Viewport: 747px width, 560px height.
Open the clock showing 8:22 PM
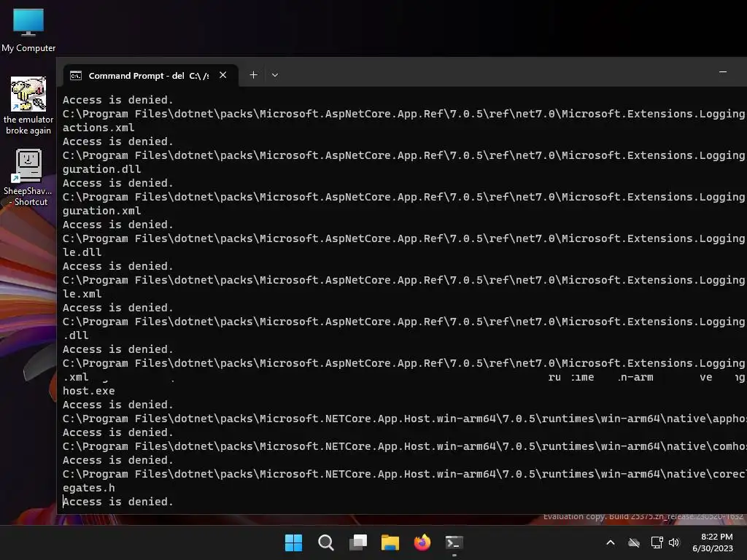tap(713, 542)
